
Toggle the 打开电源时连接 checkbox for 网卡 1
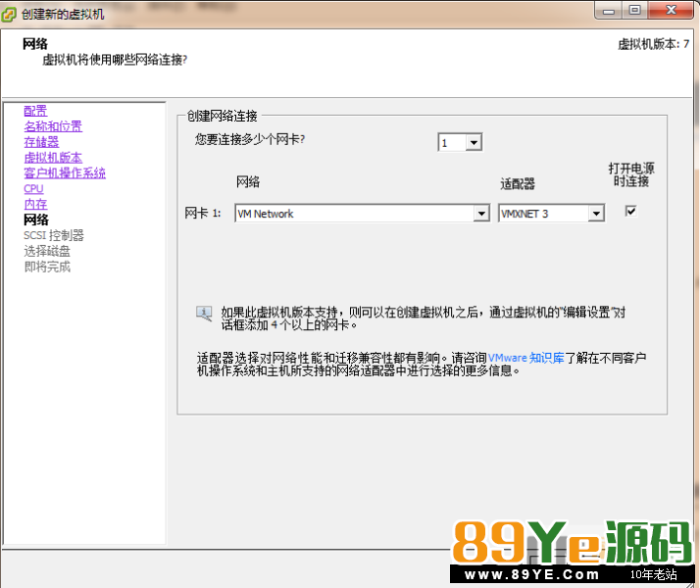[631, 211]
